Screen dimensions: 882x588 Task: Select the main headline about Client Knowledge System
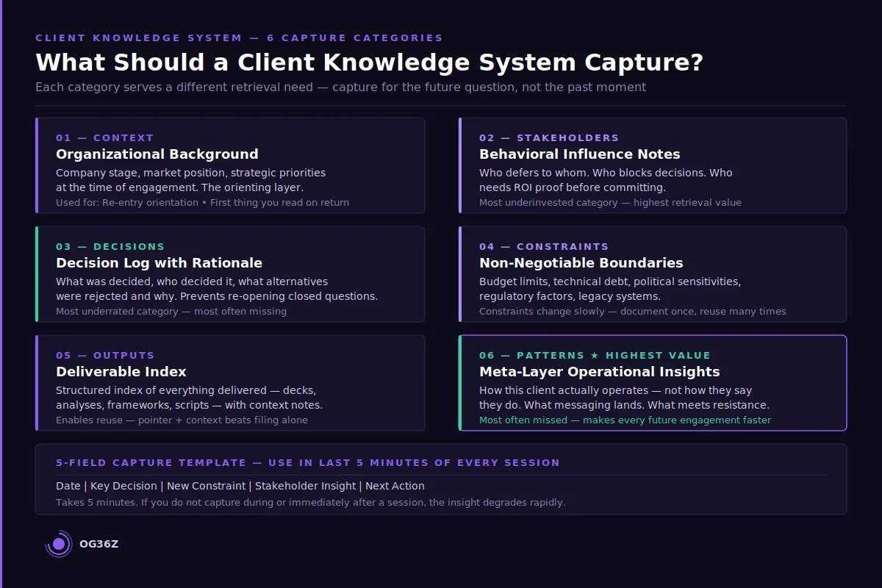(x=369, y=62)
